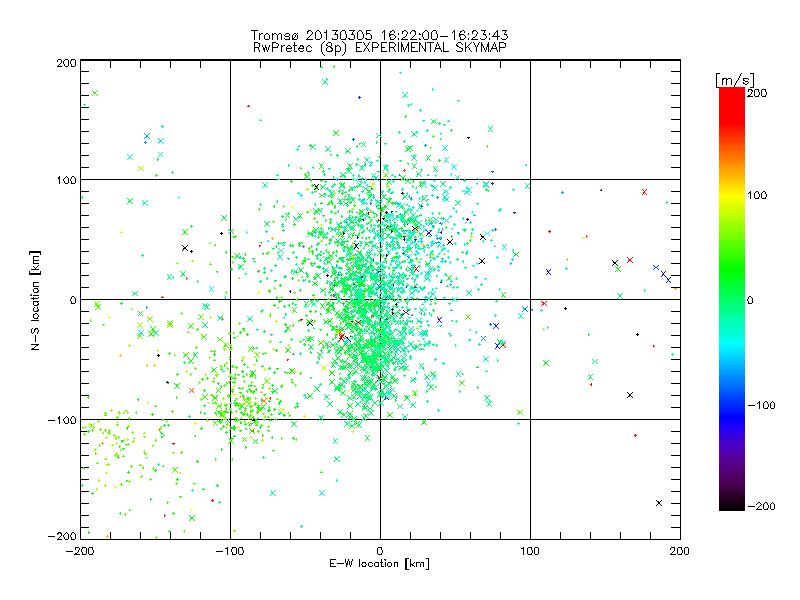
Task: Click the '-100' label on the colorbar
Action: (761, 406)
